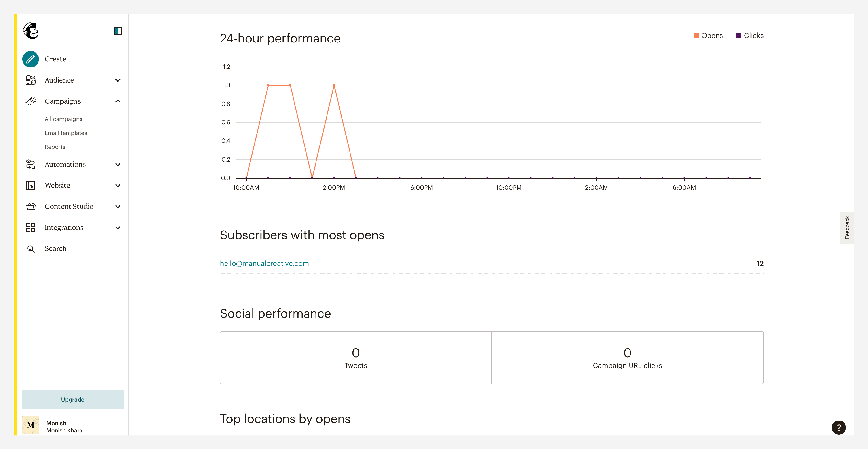Open hello@manualcreative.com subscriber link

point(264,263)
